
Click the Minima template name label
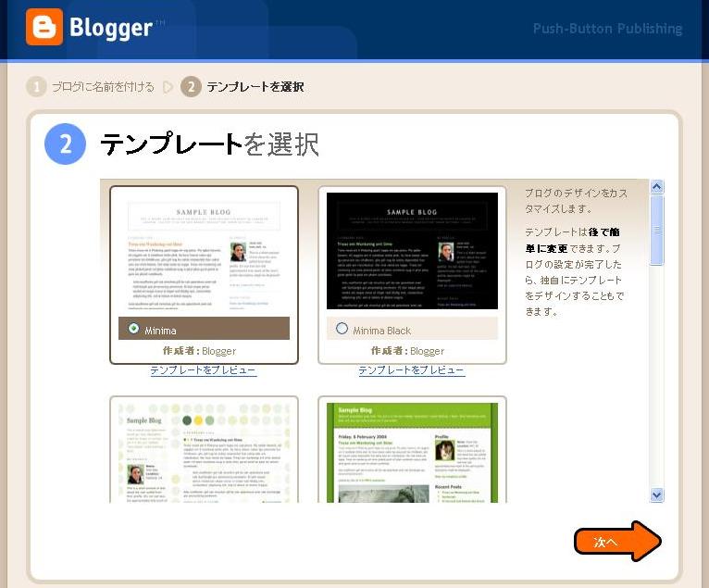(x=160, y=331)
